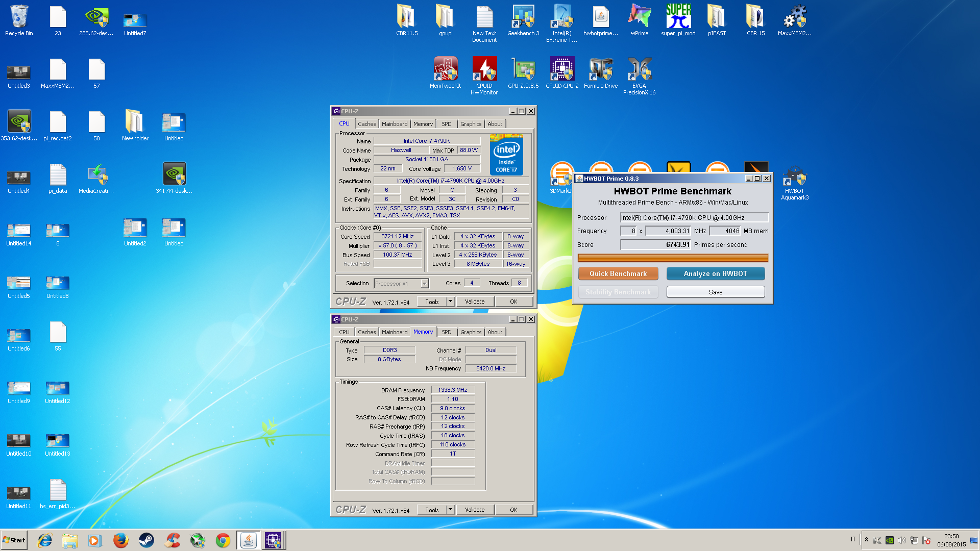
Task: Launch EVGA PrecisionX 16 shortcut
Action: 640,77
